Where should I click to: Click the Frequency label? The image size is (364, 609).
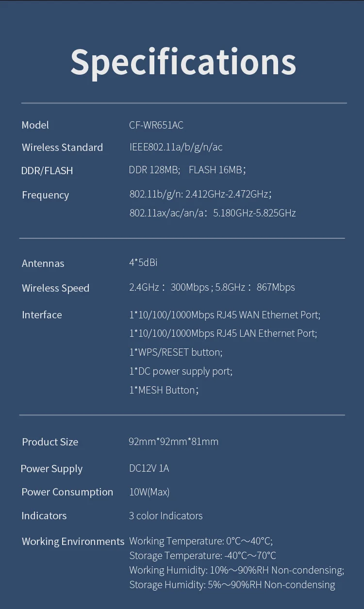coord(45,195)
